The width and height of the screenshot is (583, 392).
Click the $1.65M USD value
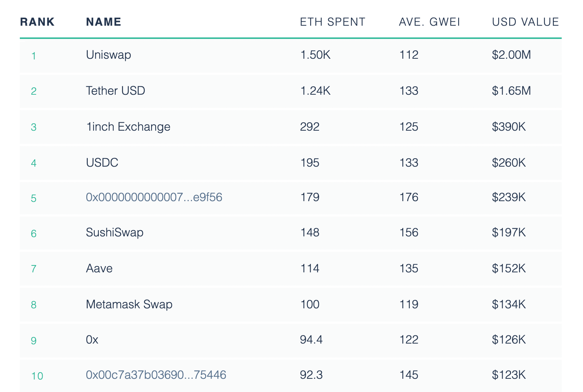click(512, 91)
